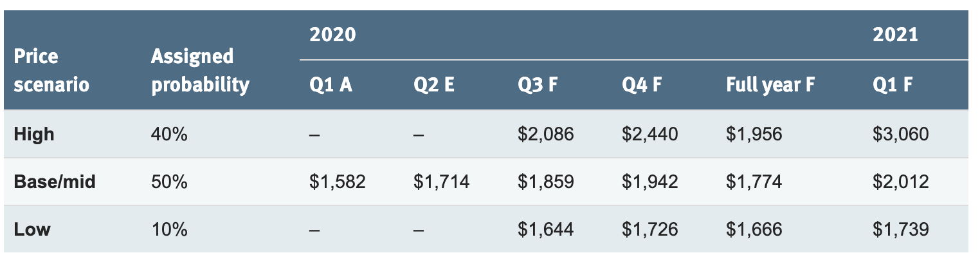The height and width of the screenshot is (264, 980).
Task: Click the 50% probability cell
Action: tap(169, 182)
